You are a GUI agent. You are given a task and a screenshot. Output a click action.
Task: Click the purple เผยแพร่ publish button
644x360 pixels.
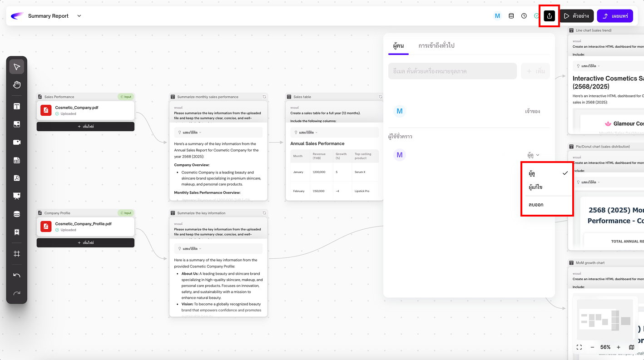614,16
